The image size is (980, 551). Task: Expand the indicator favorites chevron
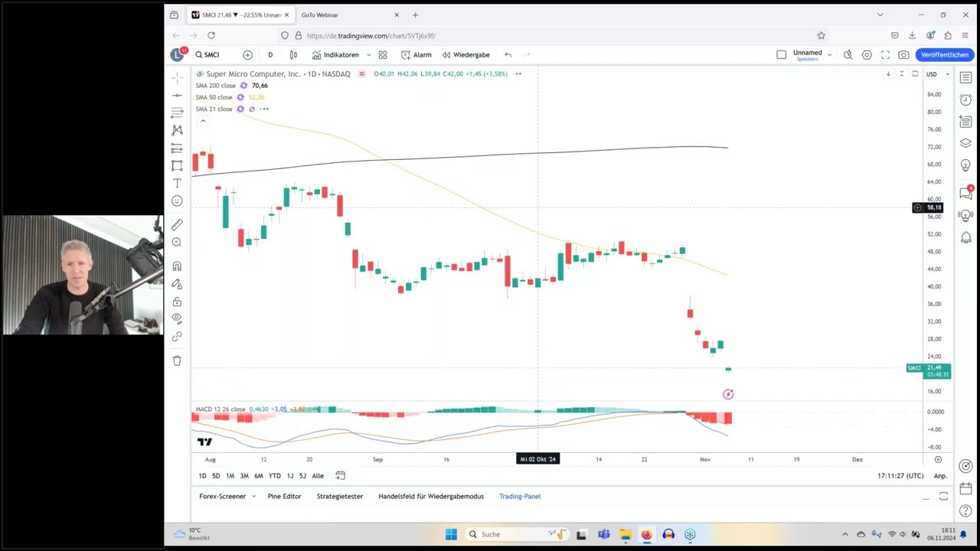[x=368, y=55]
